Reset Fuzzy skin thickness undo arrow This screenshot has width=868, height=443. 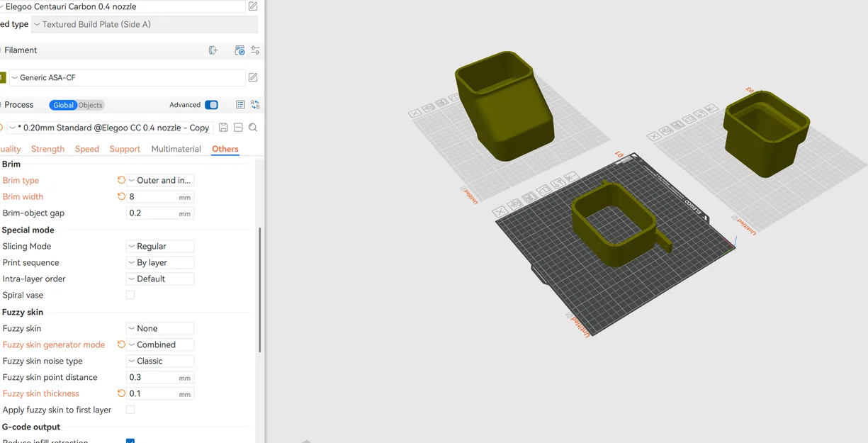pyautogui.click(x=121, y=393)
